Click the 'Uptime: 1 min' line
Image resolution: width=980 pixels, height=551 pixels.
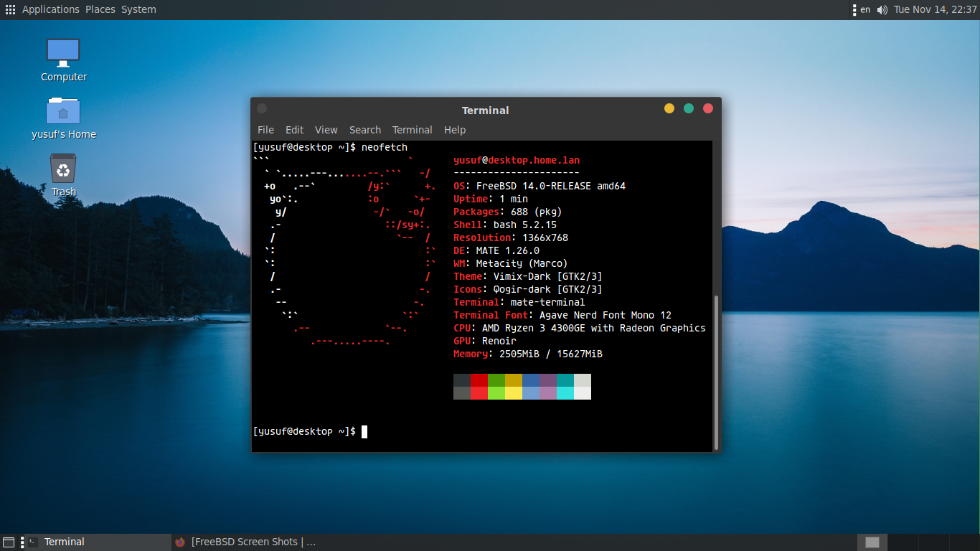coord(491,199)
